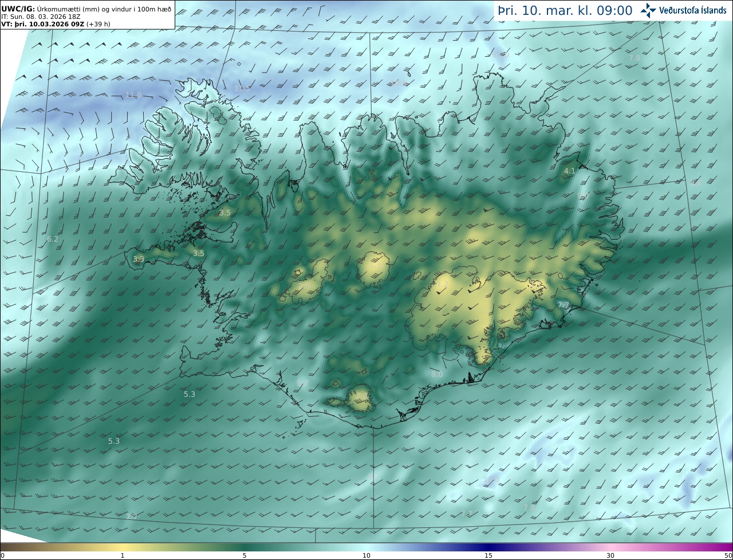This screenshot has height=560, width=733.
Task: Click the 1 tick label of the colour scale
Action: tap(122, 555)
